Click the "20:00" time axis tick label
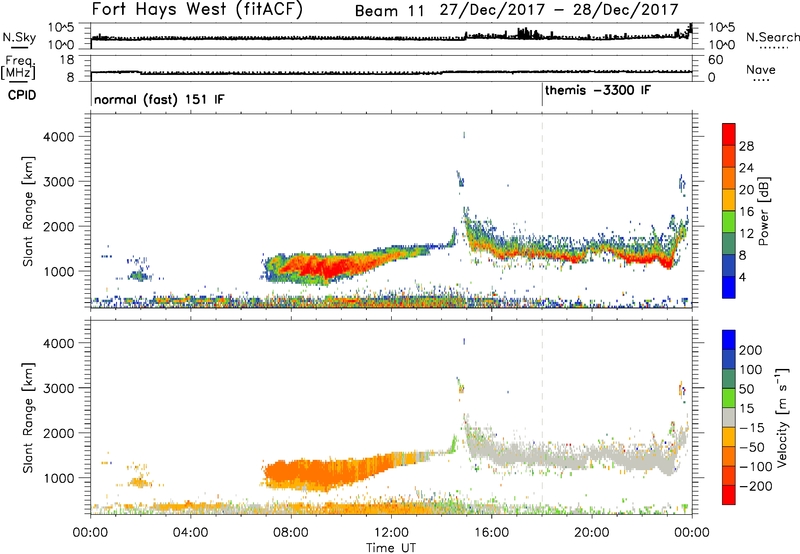Viewport: 800px width, 554px height. pyautogui.click(x=592, y=533)
